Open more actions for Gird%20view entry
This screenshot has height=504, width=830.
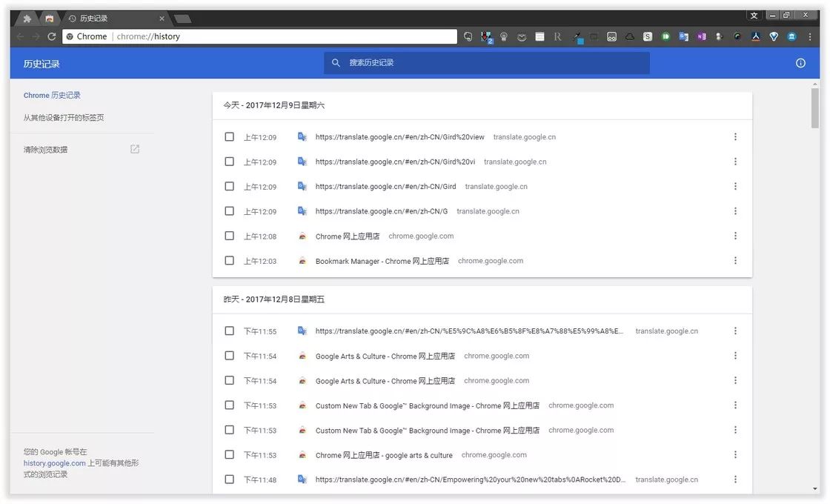click(x=735, y=136)
